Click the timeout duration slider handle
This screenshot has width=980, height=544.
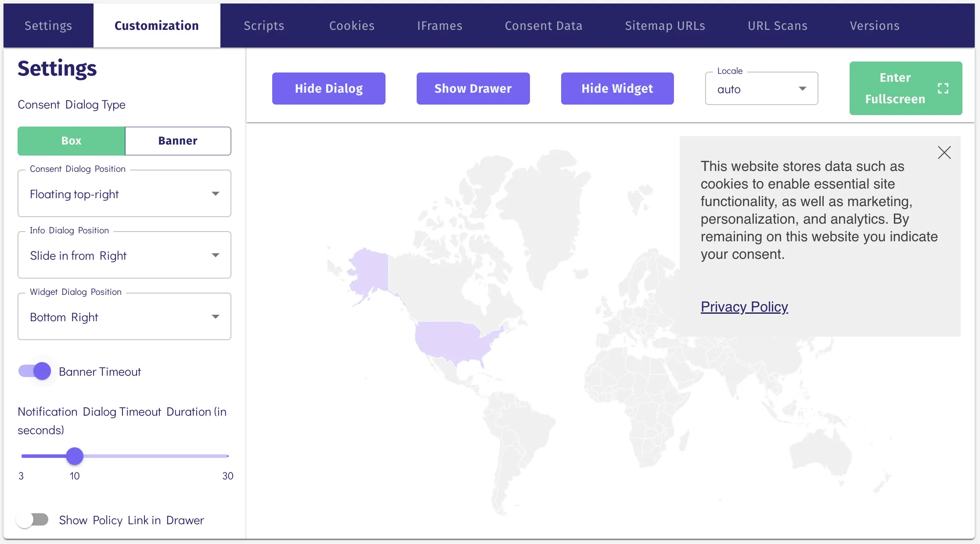75,456
